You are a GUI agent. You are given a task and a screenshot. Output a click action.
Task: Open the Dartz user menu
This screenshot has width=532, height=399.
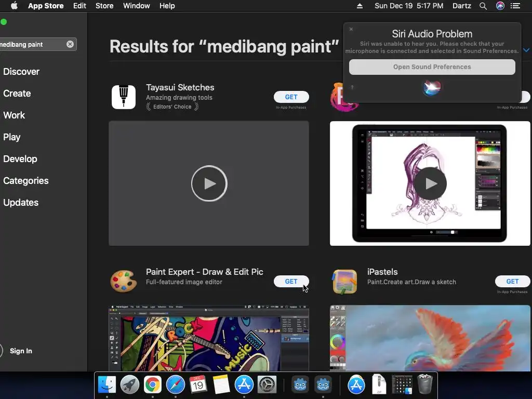point(462,6)
